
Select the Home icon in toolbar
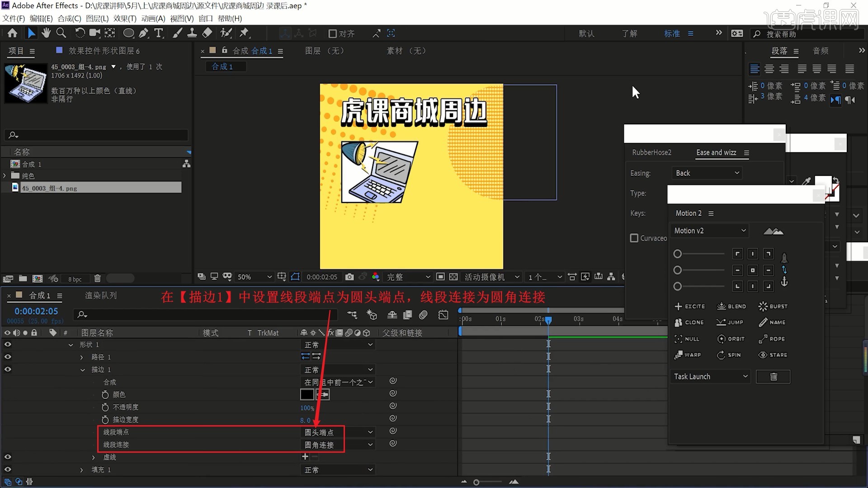pyautogui.click(x=12, y=33)
